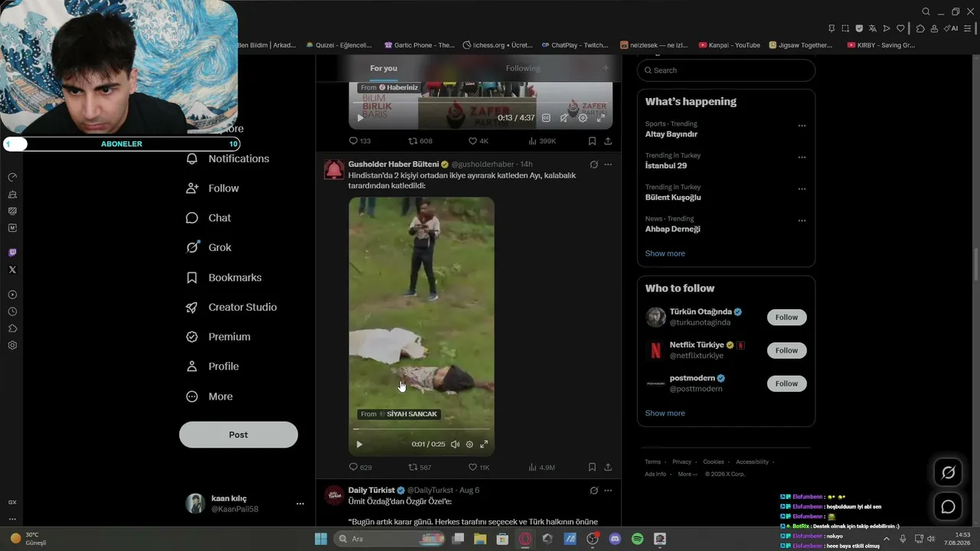
Task: Toggle captions on the Haberiniz video
Action: (546, 118)
